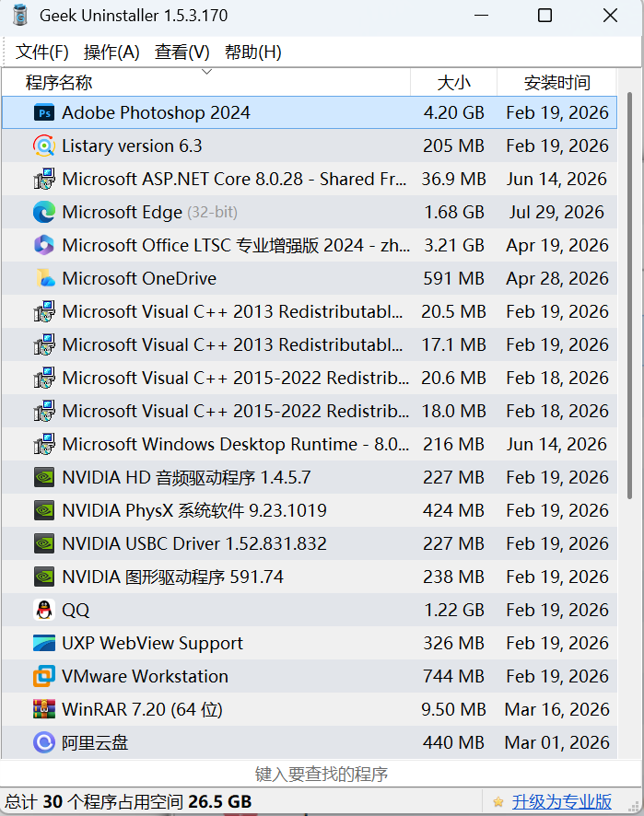The height and width of the screenshot is (816, 644).
Task: Select Microsoft Windows Desktop Runtime row text
Action: point(235,445)
